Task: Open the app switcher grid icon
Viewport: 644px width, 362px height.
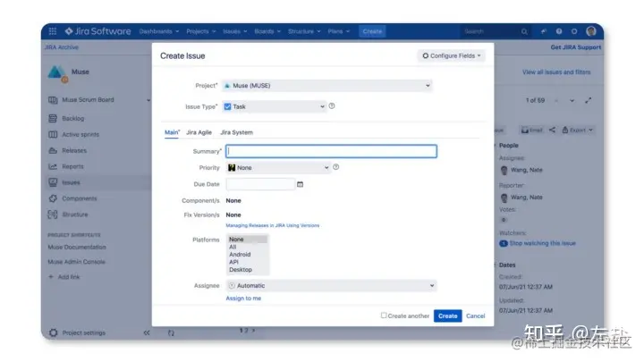Action: 53,31
